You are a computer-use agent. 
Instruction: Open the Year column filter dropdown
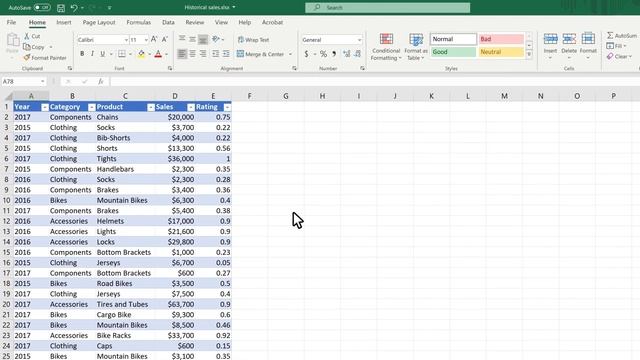[44, 107]
